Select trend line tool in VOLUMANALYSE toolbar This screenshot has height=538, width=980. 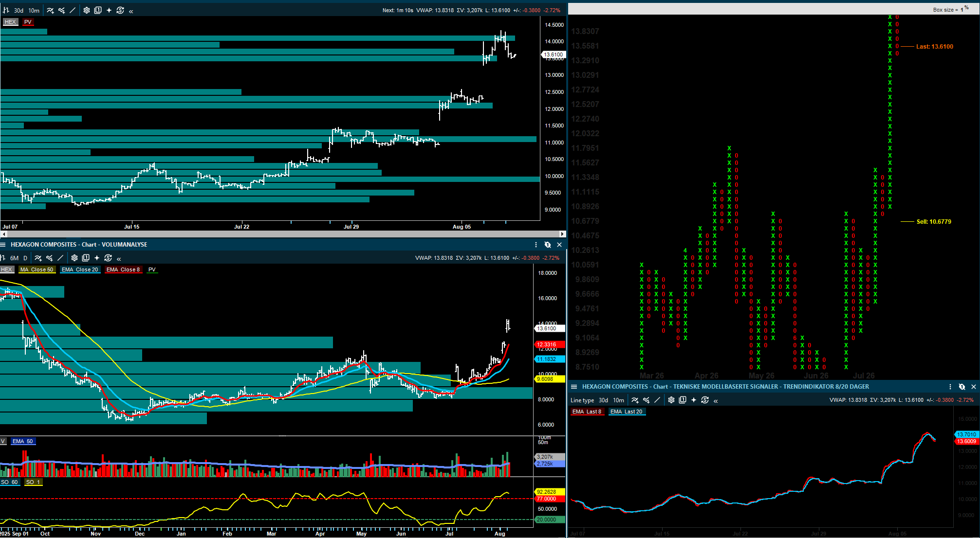(60, 258)
